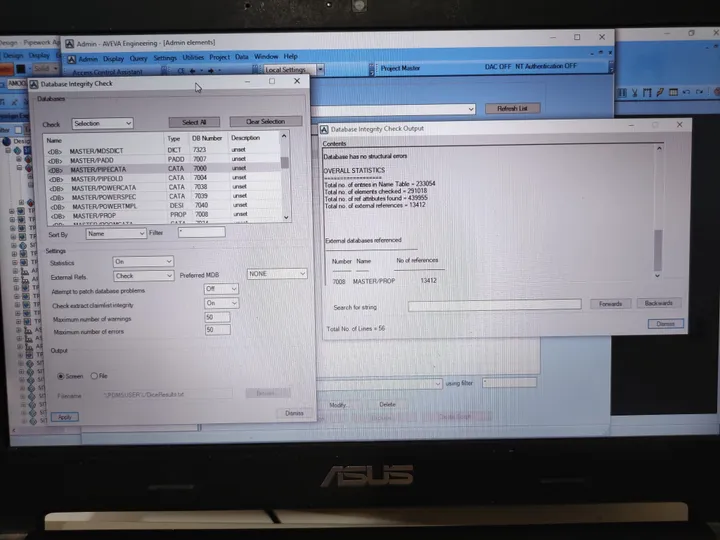
Task: Select the File output radio button
Action: (94, 376)
